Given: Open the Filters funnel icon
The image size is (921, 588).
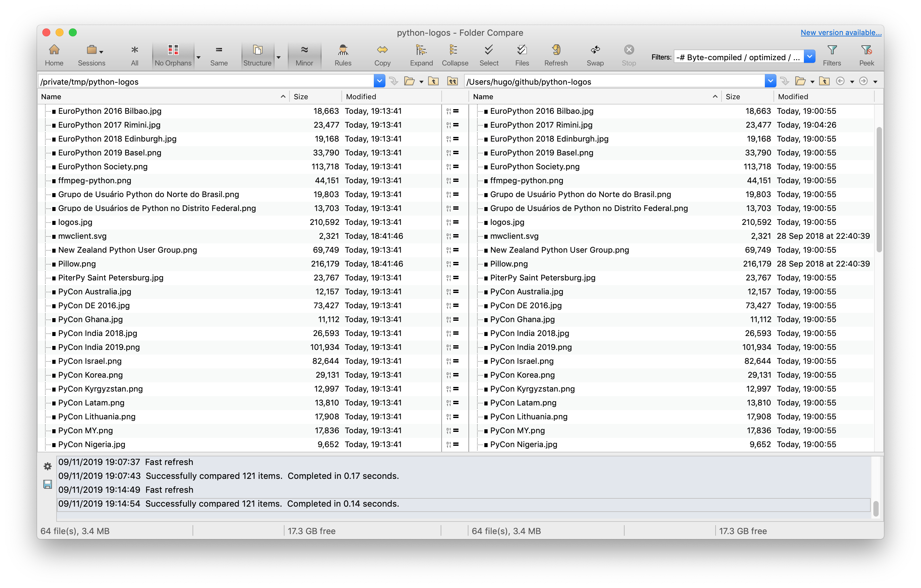Looking at the screenshot, I should point(832,50).
